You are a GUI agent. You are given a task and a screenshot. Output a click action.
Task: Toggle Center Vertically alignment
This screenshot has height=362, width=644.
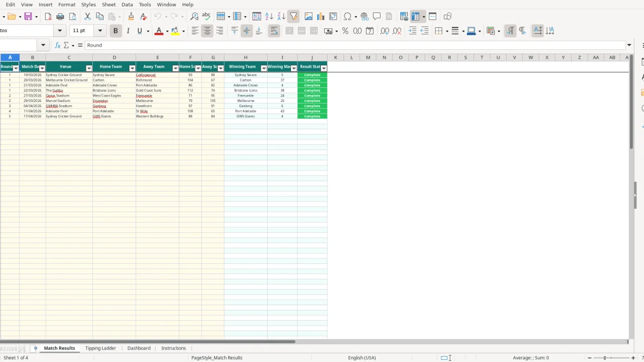[247, 31]
